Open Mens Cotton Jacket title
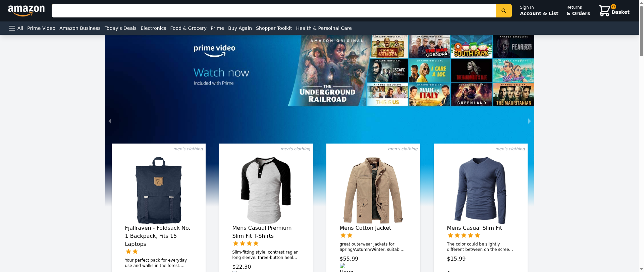The image size is (644, 272). [365, 228]
